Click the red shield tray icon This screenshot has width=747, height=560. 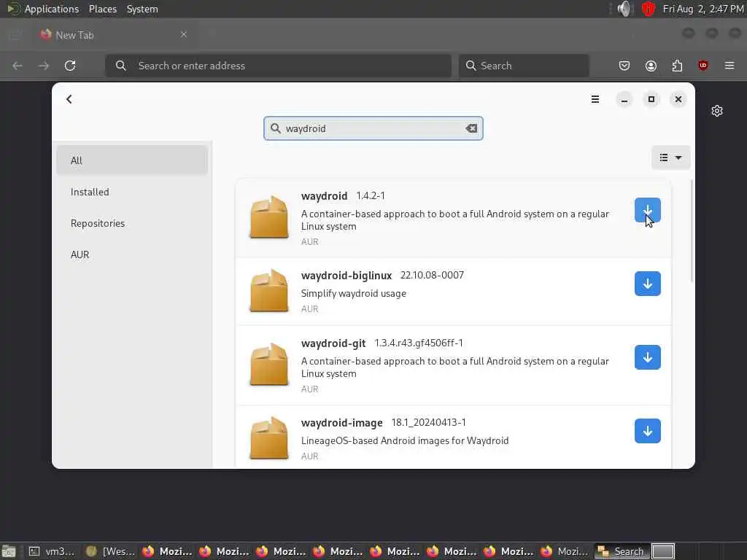(x=649, y=9)
